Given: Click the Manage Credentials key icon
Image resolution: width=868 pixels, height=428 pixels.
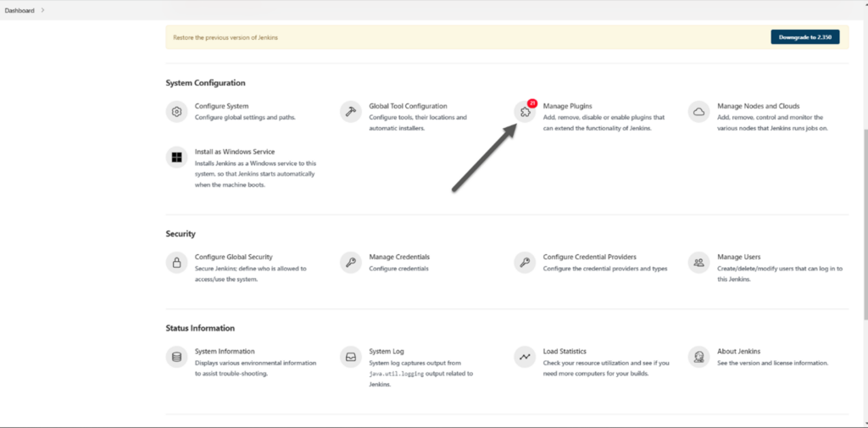Looking at the screenshot, I should point(351,263).
